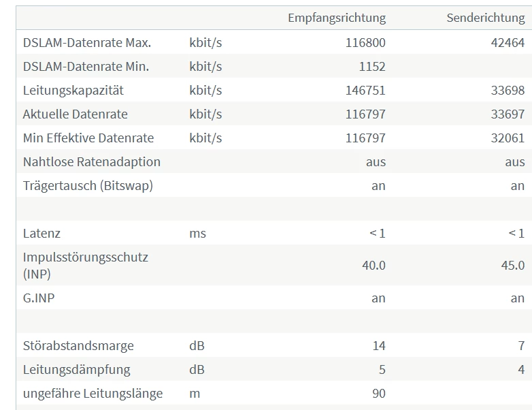The width and height of the screenshot is (532, 410).
Task: Select the Impulsstörungsschutz (INP) label
Action: 85,265
